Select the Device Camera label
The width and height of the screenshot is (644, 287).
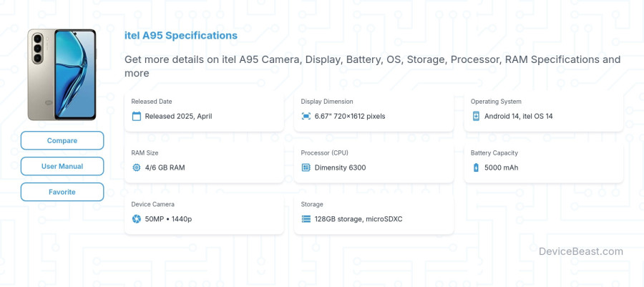coord(153,204)
